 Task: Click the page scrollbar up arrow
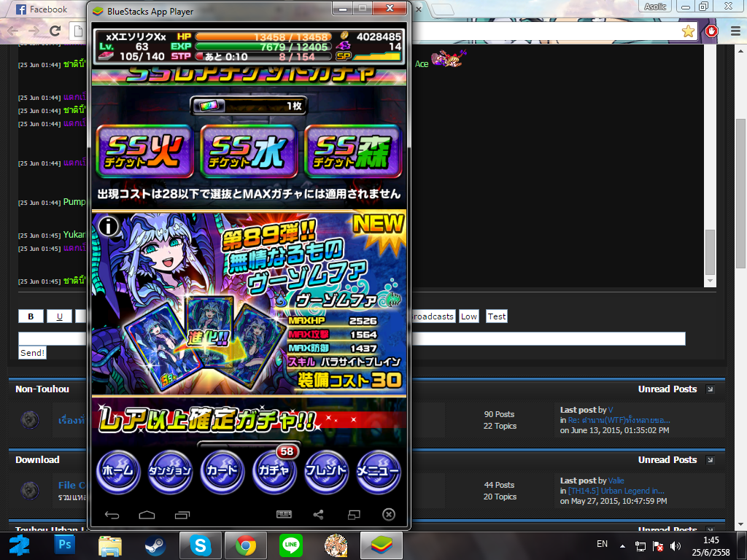tap(741, 50)
